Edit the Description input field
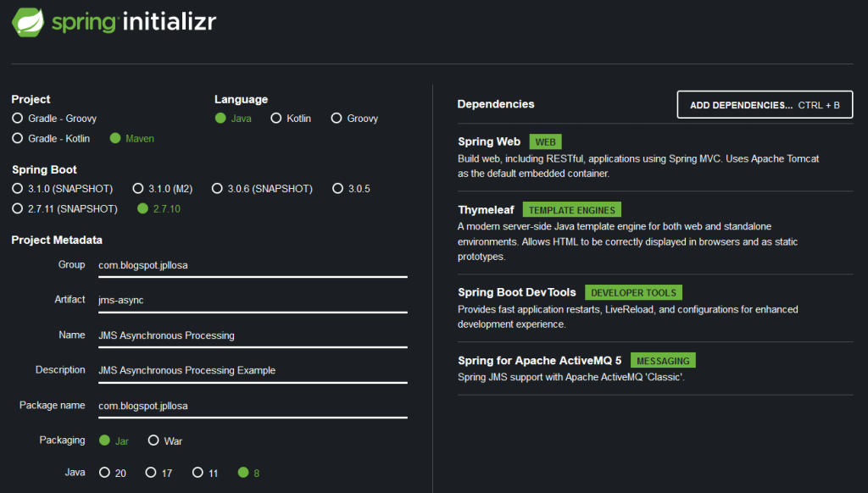 coord(252,370)
